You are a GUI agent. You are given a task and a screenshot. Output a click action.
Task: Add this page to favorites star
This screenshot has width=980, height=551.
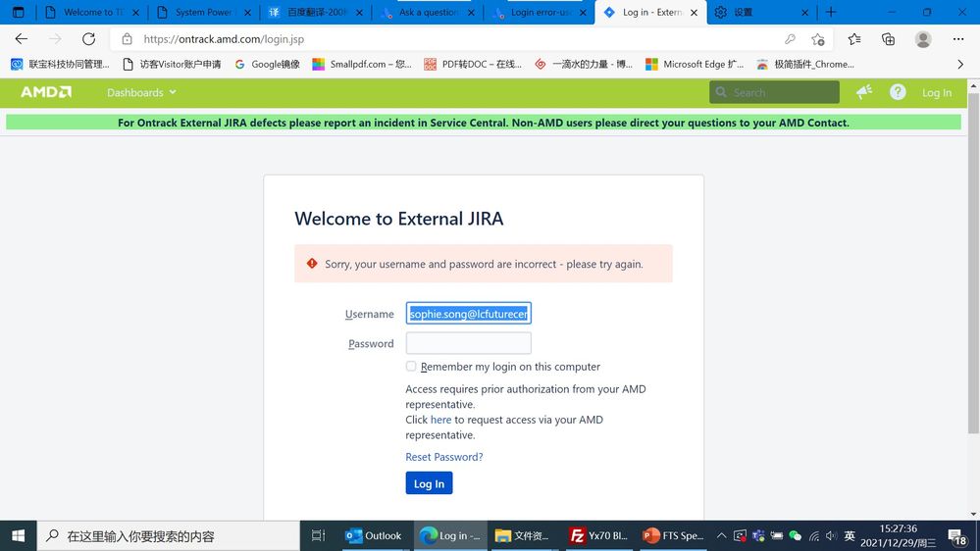[817, 39]
